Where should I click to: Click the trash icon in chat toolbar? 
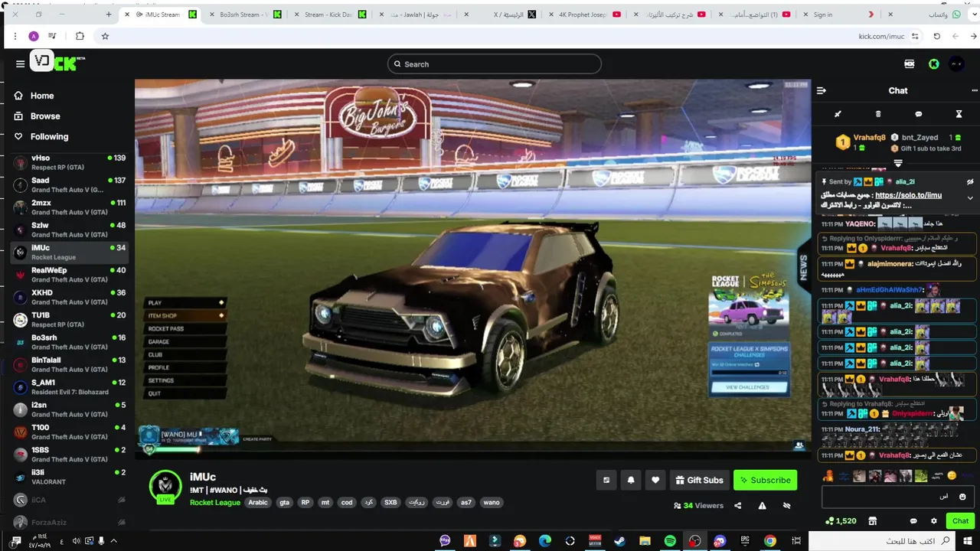878,114
